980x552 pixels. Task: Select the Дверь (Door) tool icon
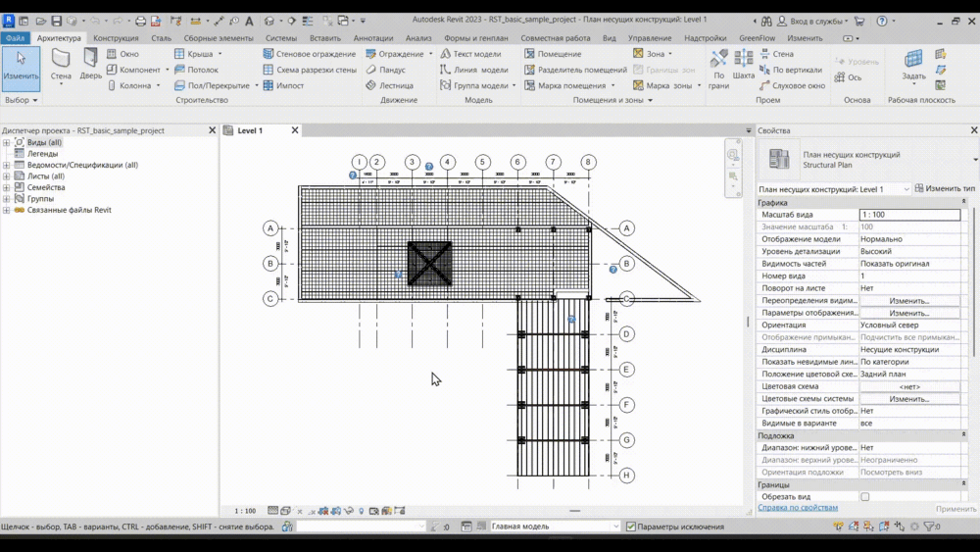[90, 61]
